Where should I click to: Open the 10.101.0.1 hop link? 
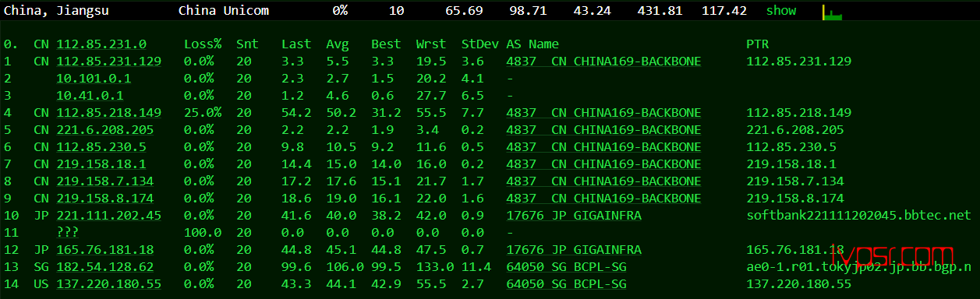[94, 79]
